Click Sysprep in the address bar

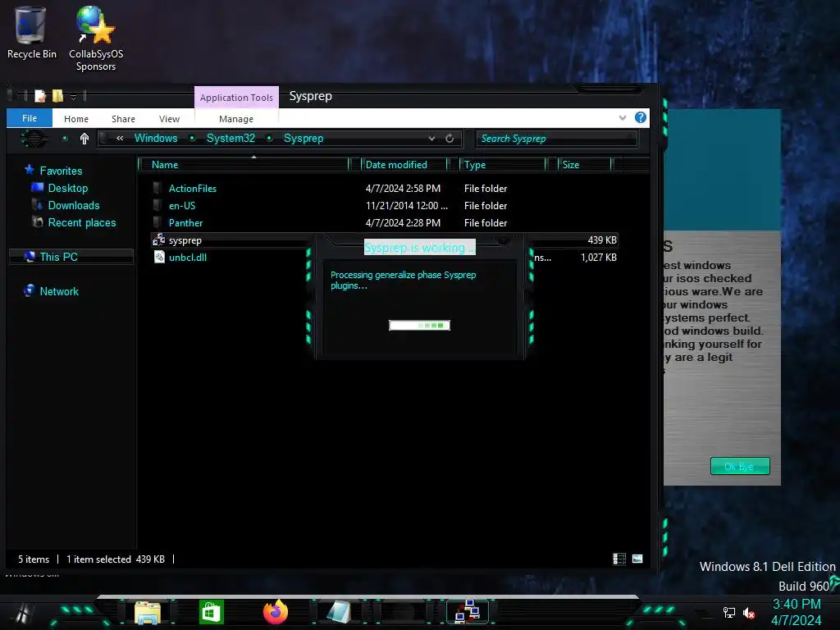pyautogui.click(x=304, y=138)
